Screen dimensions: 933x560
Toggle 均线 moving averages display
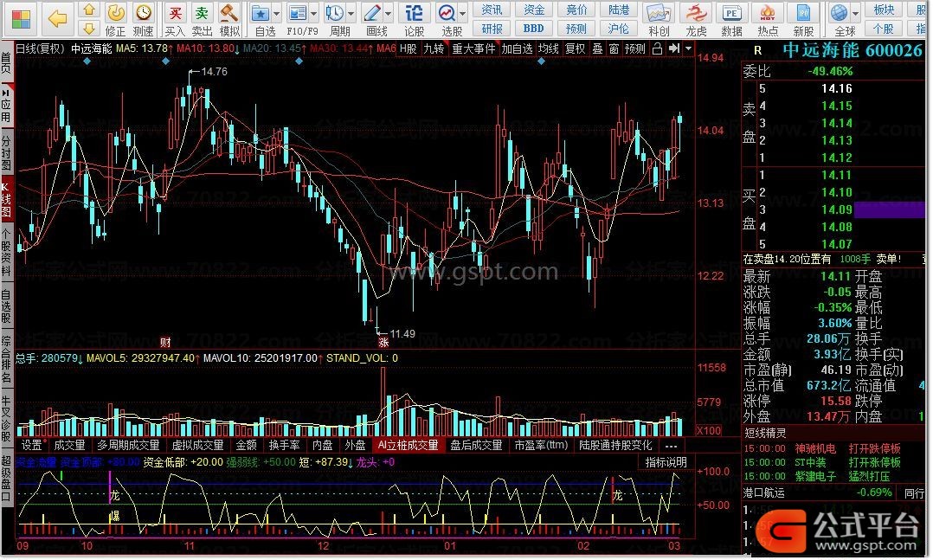point(549,48)
